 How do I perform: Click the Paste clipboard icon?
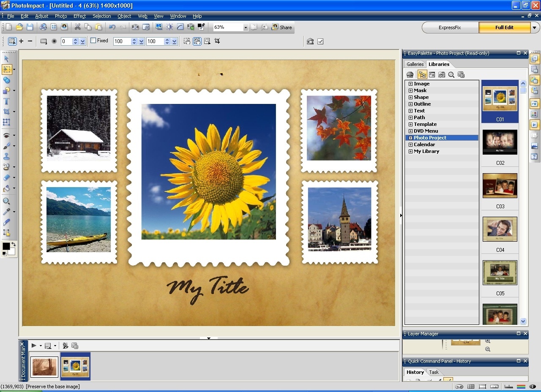(x=98, y=27)
